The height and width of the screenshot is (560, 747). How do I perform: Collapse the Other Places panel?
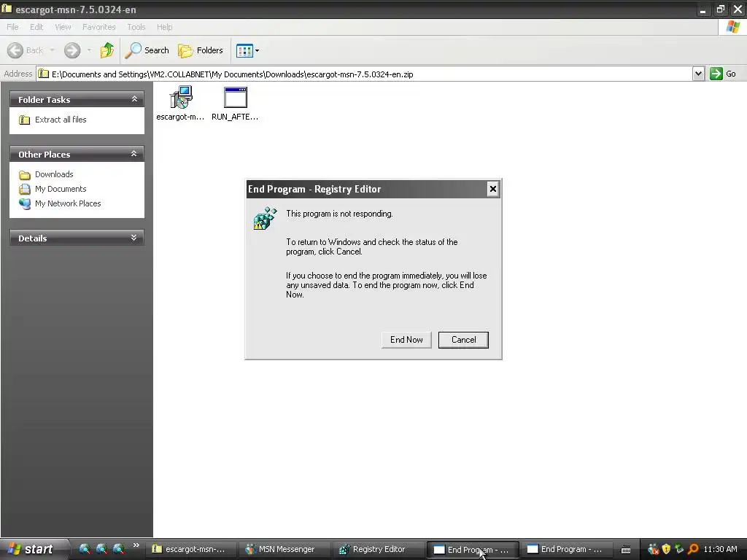[134, 154]
